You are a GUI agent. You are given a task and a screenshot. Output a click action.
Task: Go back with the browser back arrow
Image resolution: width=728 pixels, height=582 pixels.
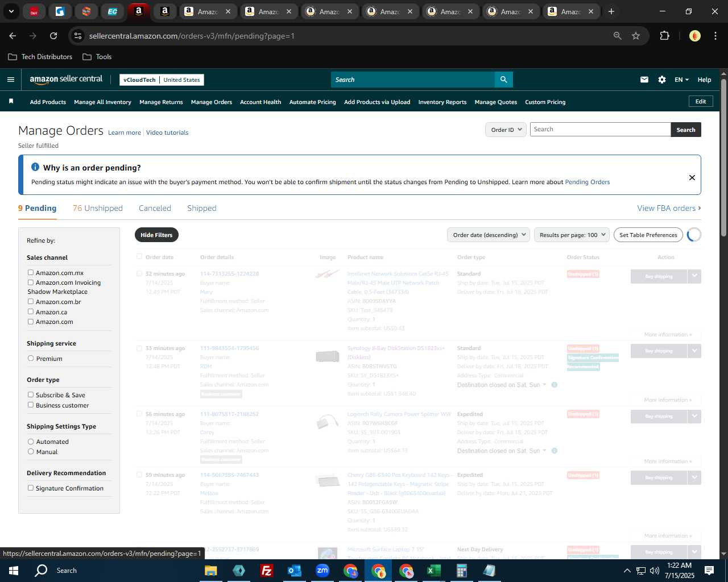(13, 36)
